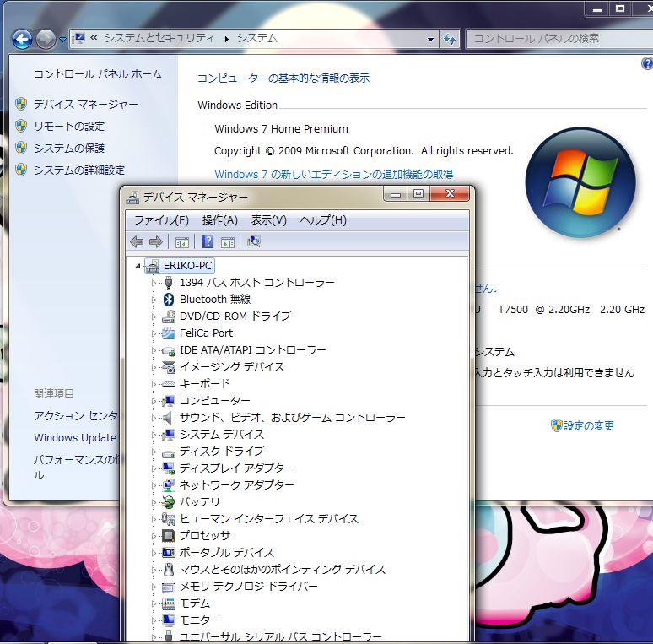Viewport: 653px width, 644px height.
Task: Open システムの保護 link
Action: coord(68,149)
